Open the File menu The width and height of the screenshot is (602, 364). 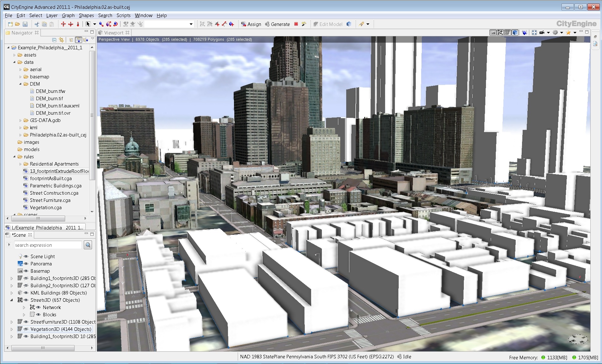coord(9,15)
